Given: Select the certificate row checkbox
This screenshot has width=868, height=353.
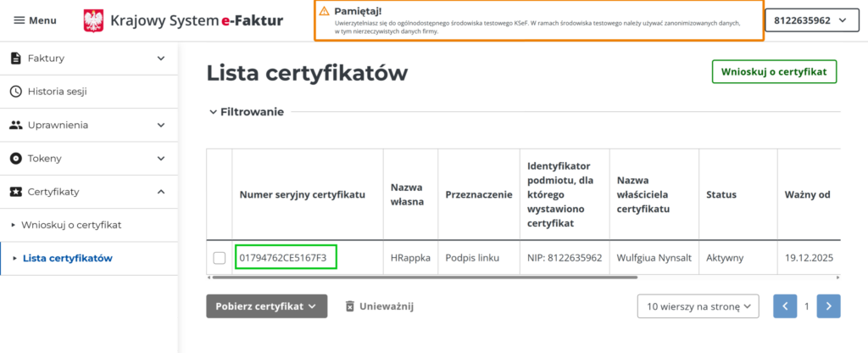Looking at the screenshot, I should [220, 257].
